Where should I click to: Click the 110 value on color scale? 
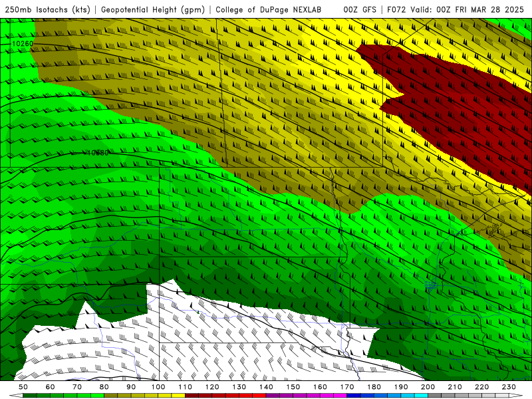pos(186,387)
